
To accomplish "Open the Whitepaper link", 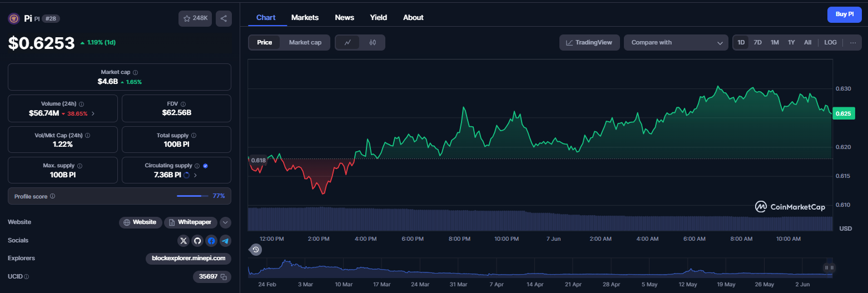I will 191,222.
